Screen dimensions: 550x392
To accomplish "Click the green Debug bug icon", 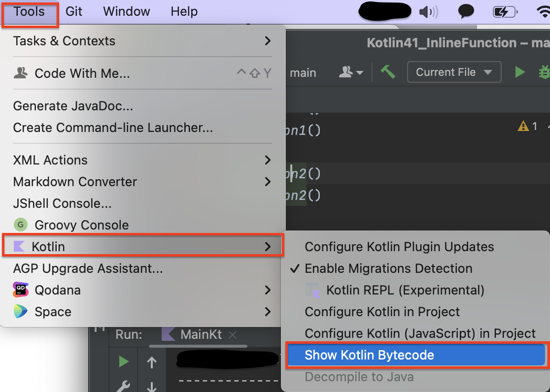I will click(x=545, y=72).
